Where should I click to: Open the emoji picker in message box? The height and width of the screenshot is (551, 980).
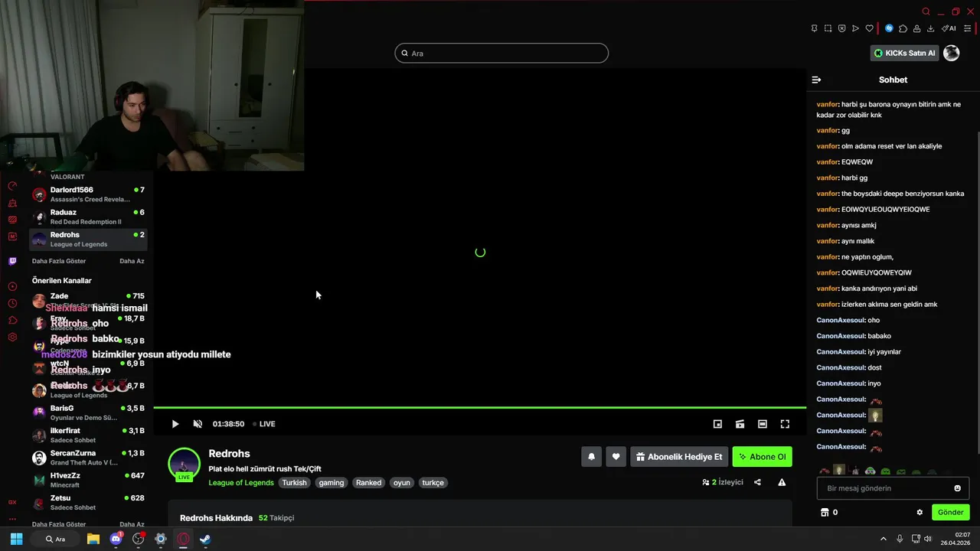957,488
